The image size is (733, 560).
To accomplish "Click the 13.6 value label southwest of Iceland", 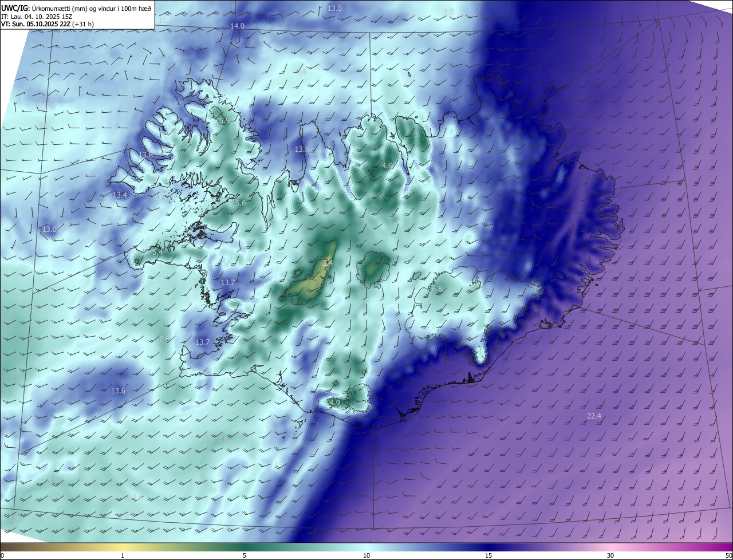I will [x=118, y=391].
